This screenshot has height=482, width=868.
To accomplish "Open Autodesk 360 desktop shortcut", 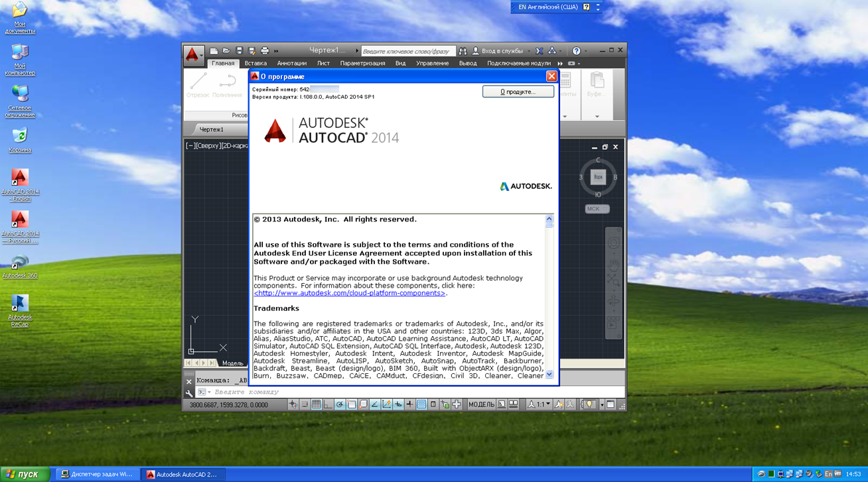I will [20, 266].
